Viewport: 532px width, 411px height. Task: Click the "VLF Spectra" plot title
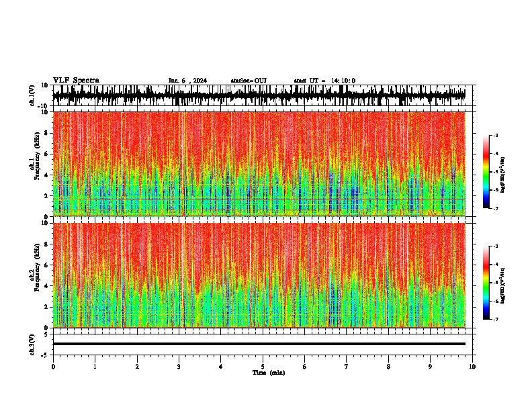click(76, 81)
